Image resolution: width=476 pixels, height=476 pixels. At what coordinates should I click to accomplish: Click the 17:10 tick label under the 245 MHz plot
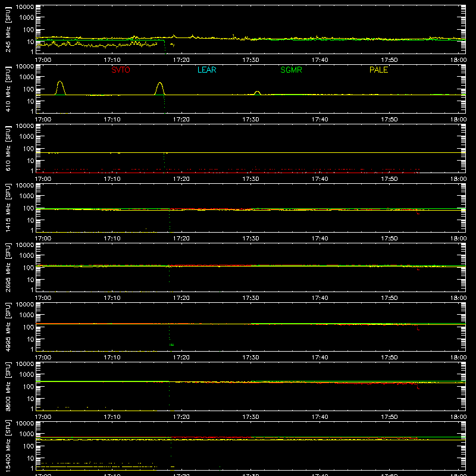click(x=112, y=60)
